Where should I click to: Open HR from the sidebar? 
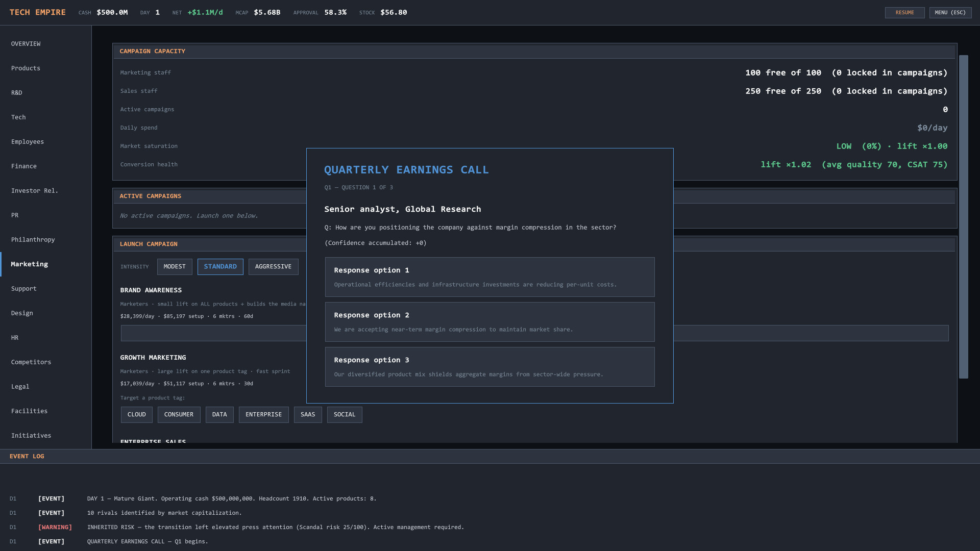click(46, 338)
